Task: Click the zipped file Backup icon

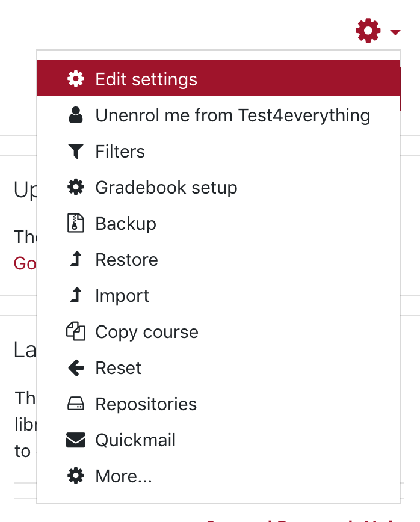Action: coord(76,223)
